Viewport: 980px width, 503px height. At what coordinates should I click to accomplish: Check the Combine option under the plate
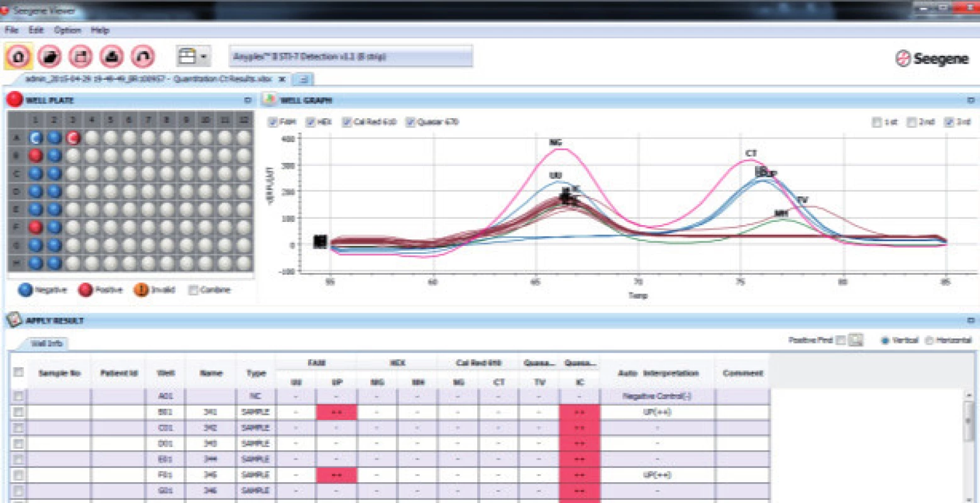[x=194, y=290]
